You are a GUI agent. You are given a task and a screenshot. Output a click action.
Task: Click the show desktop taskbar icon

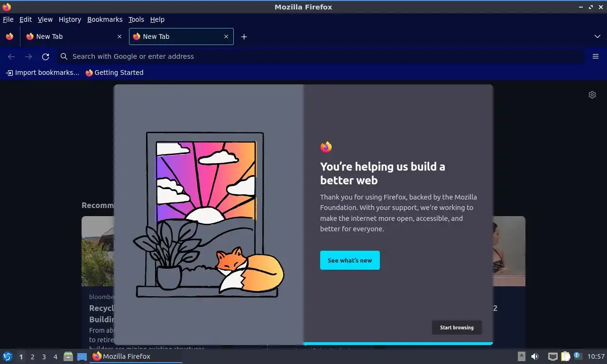coord(82,356)
